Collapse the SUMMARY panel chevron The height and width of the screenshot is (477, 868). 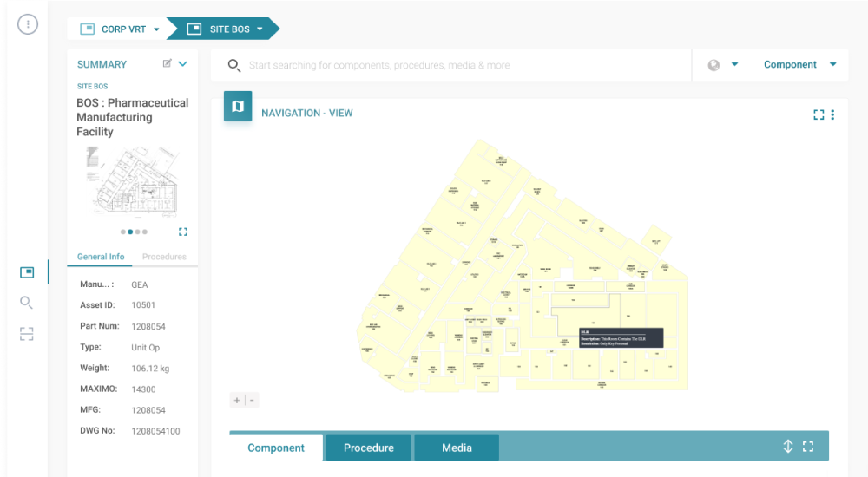coord(182,64)
